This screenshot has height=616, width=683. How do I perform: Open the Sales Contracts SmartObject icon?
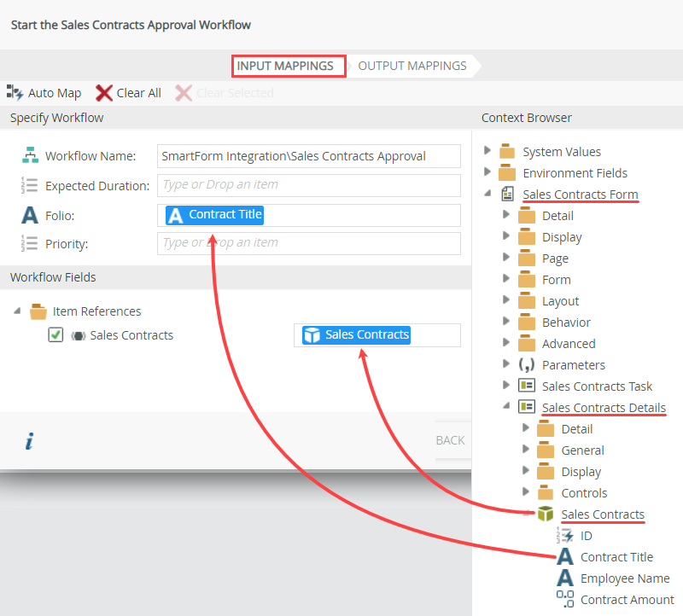pyautogui.click(x=545, y=514)
